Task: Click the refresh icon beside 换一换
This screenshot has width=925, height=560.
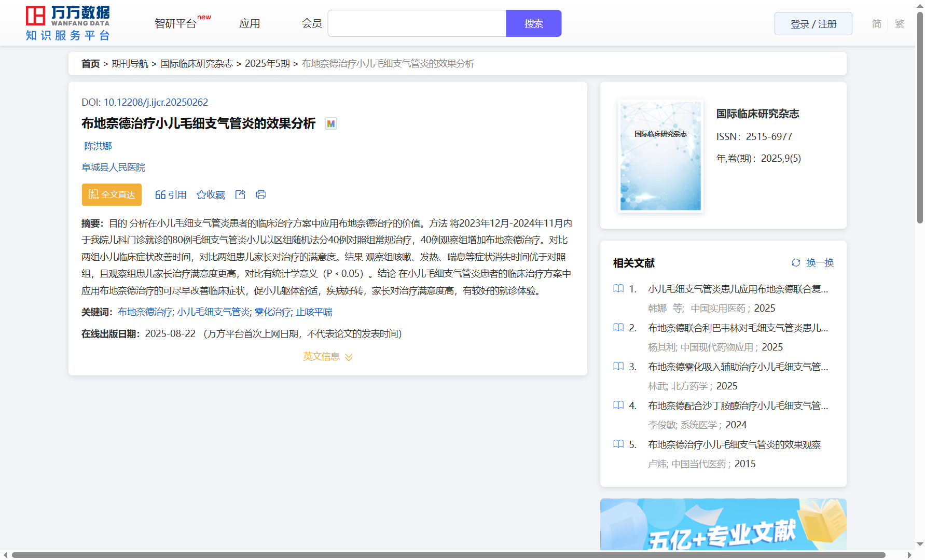Action: click(796, 263)
